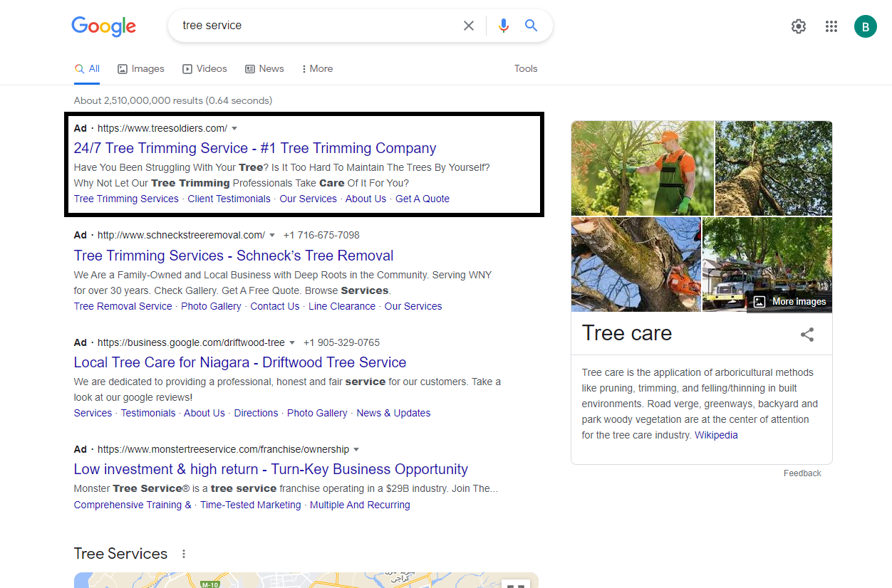
Task: Open the account avatar labeled B
Action: coord(866,26)
